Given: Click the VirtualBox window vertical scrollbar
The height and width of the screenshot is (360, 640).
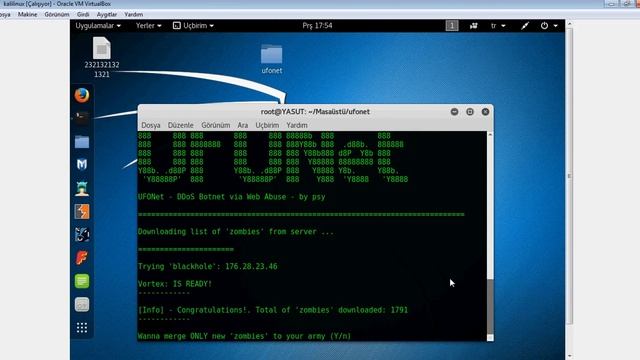Looking at the screenshot, I should [x=569, y=176].
